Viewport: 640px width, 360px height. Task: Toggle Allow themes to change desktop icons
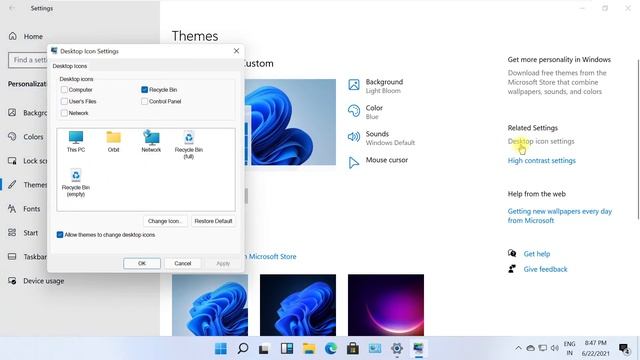click(60, 235)
